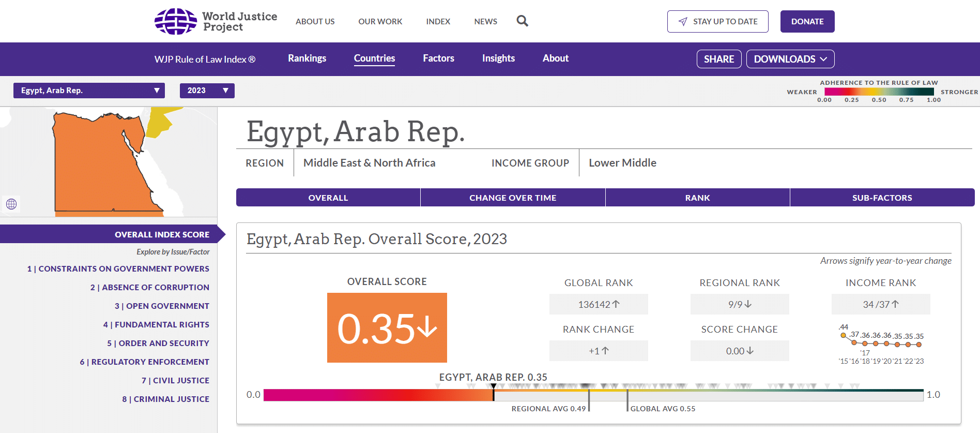Click the paper plane icon in Stay Up To Date

pyautogui.click(x=683, y=21)
